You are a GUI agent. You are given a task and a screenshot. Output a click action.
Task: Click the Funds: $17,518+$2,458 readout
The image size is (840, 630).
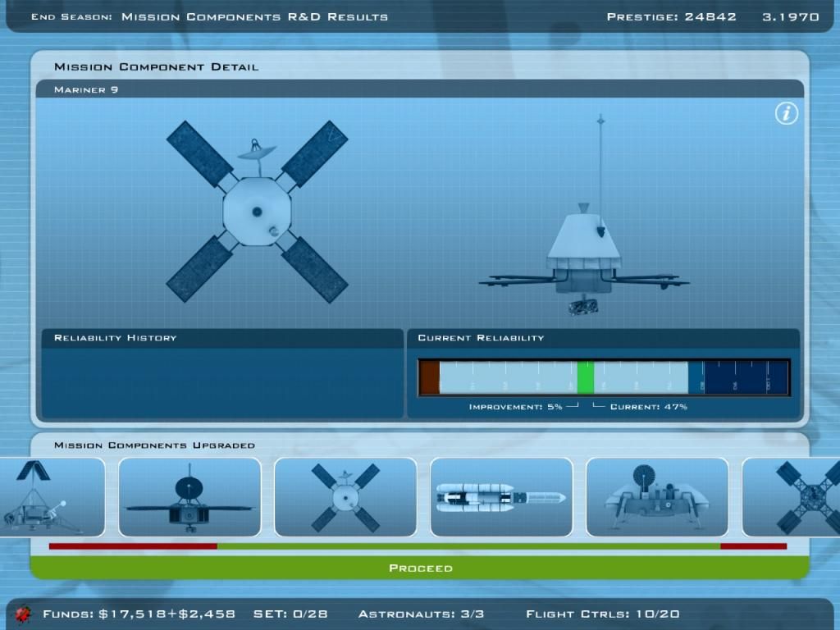139,614
